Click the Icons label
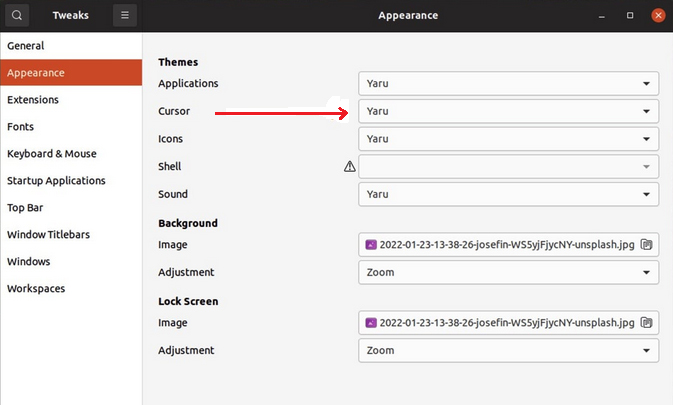Image resolution: width=673 pixels, height=405 pixels. click(x=170, y=139)
